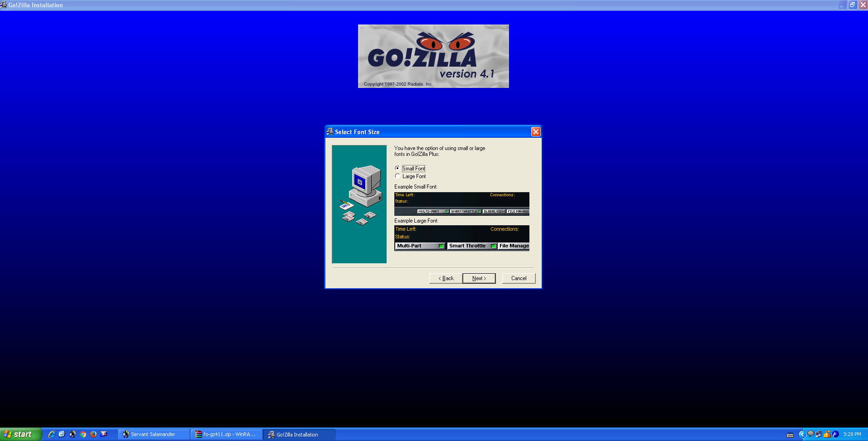This screenshot has height=441, width=868.
Task: Open the Windows Start menu
Action: coord(21,434)
